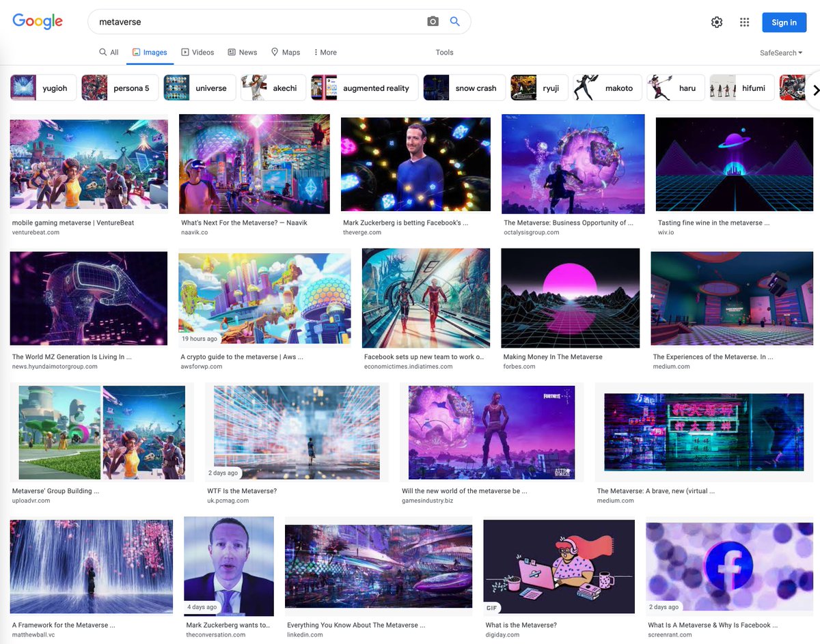The width and height of the screenshot is (820, 644).
Task: Open the Digiday GIF illustration thumbnail
Action: 559,567
